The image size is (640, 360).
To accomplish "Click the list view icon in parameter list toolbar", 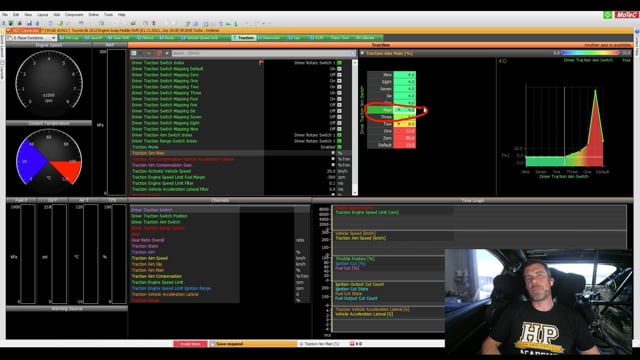I will (134, 53).
